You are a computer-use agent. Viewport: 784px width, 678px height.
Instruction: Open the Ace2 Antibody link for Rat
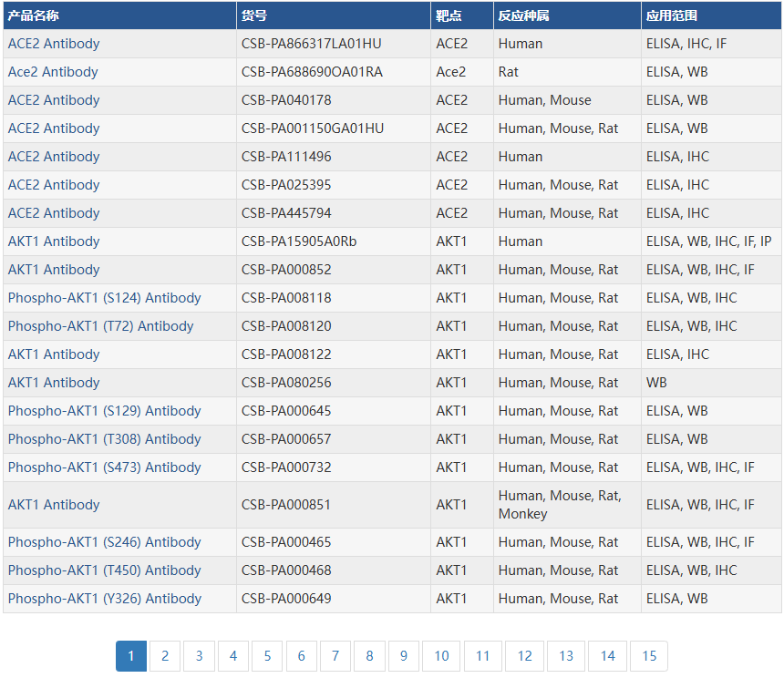[53, 72]
